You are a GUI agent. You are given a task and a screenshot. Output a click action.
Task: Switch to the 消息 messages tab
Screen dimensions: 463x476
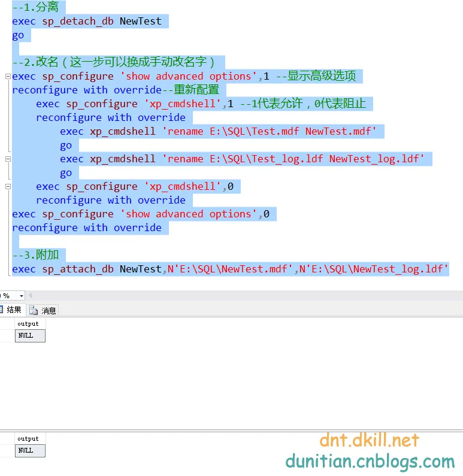click(43, 311)
